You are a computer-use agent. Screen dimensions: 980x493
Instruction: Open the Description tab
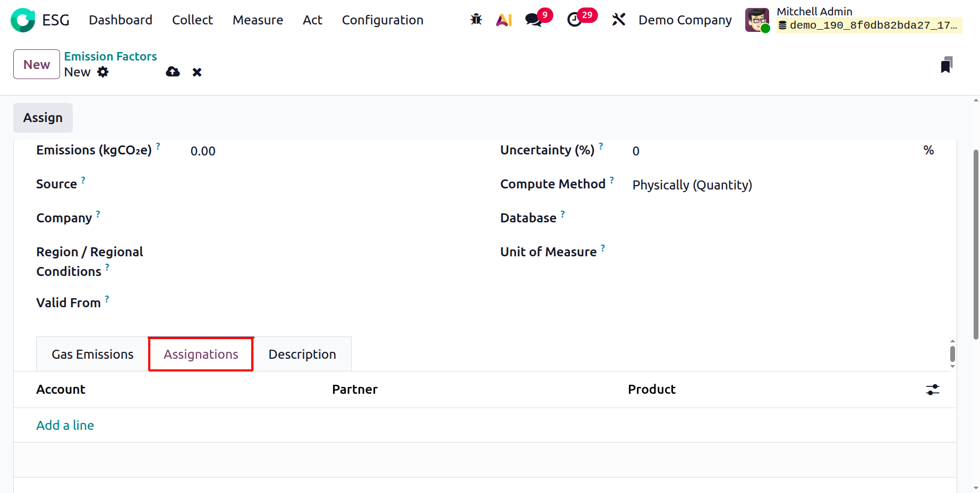tap(302, 354)
